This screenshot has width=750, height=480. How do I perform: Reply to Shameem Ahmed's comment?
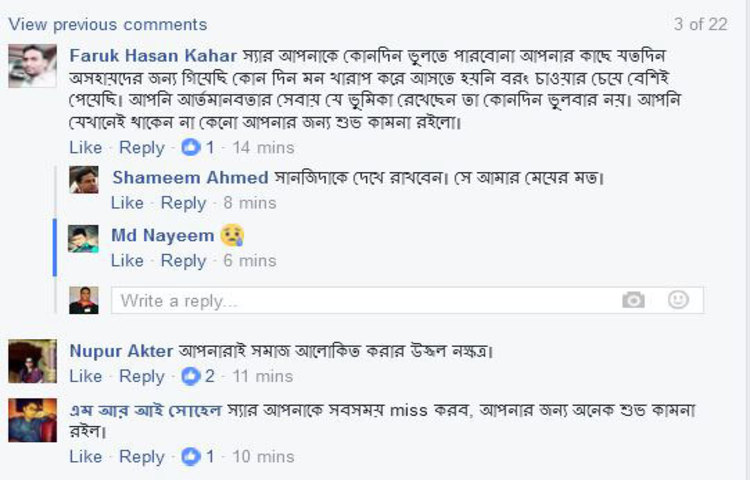(x=183, y=203)
